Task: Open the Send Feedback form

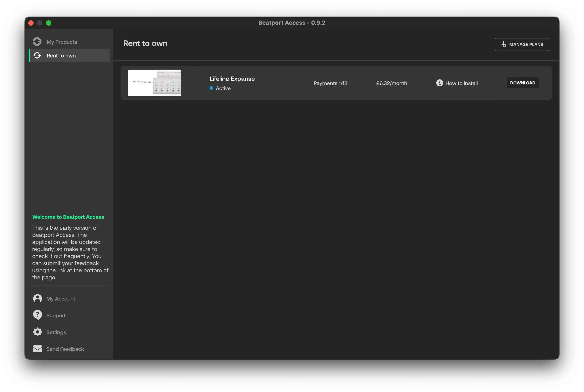Action: click(x=65, y=349)
